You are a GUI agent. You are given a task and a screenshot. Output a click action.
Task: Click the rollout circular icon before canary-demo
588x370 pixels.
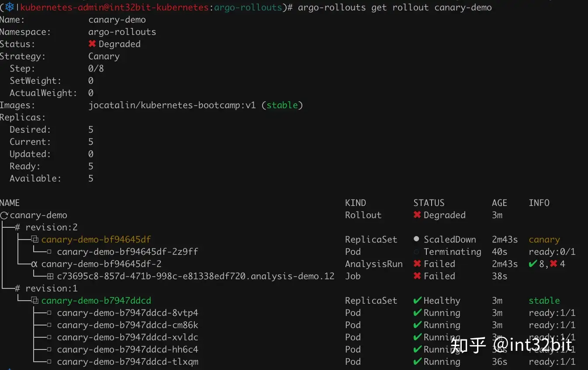4,215
